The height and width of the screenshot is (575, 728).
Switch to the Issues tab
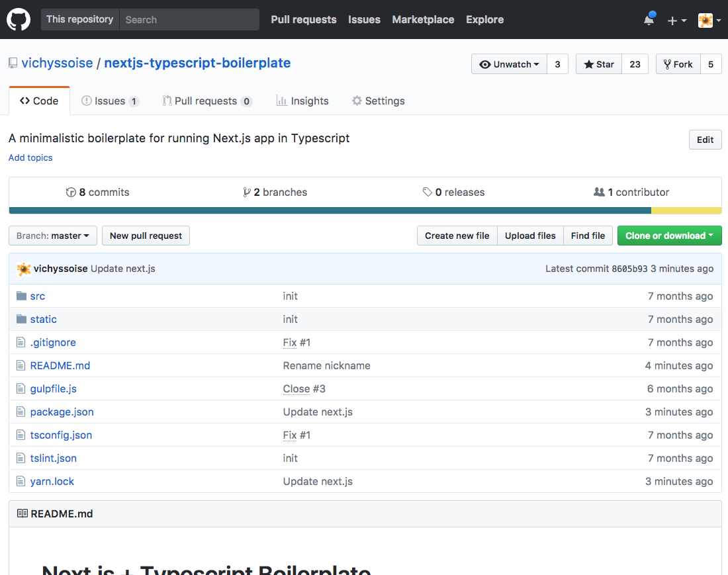(x=110, y=101)
